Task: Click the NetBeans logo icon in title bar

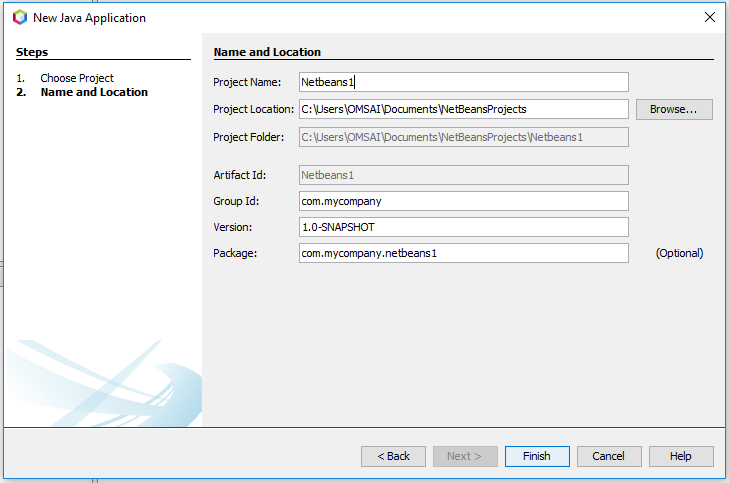Action: pos(20,17)
